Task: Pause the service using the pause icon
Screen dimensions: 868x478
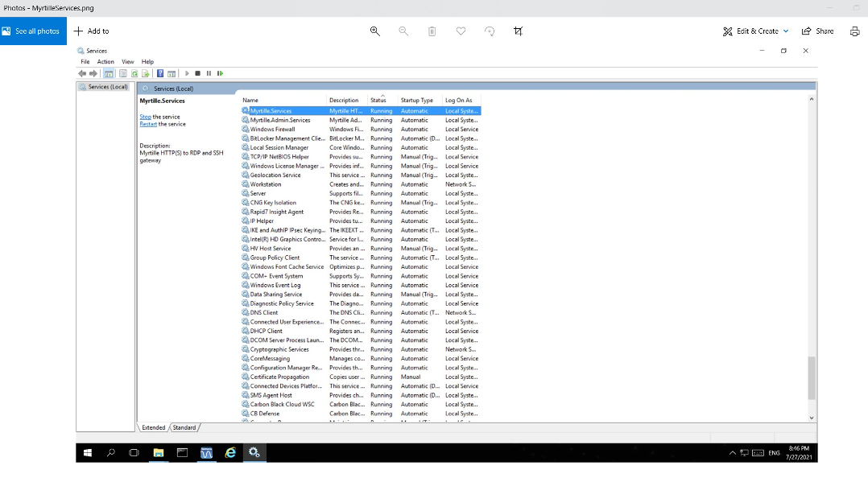Action: coord(209,73)
